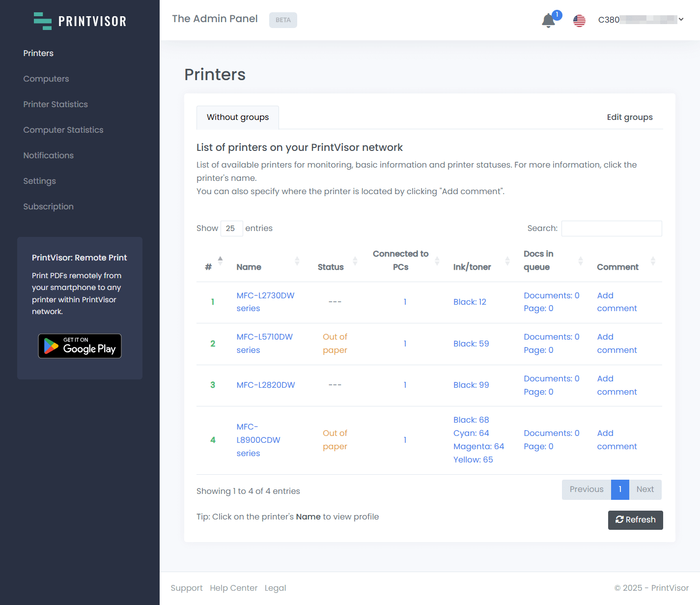Open the MFC-L2820DW printer profile
Screen dimensions: 700x605
pyautogui.click(x=266, y=385)
